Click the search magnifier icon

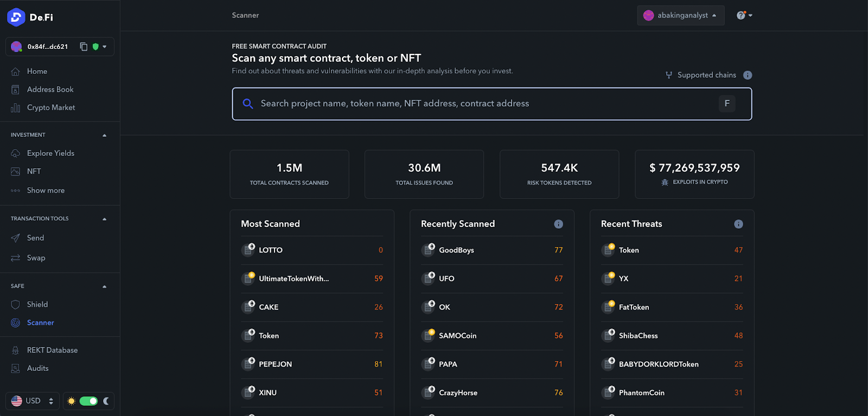[x=248, y=104]
